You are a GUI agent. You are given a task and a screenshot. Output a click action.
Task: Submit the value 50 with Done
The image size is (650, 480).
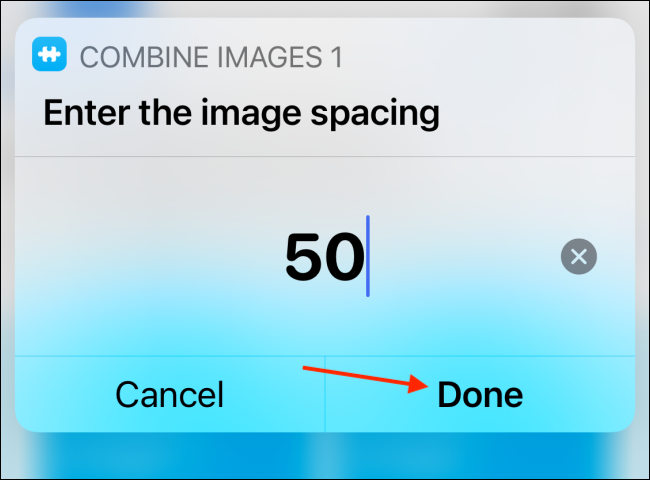pyautogui.click(x=480, y=394)
